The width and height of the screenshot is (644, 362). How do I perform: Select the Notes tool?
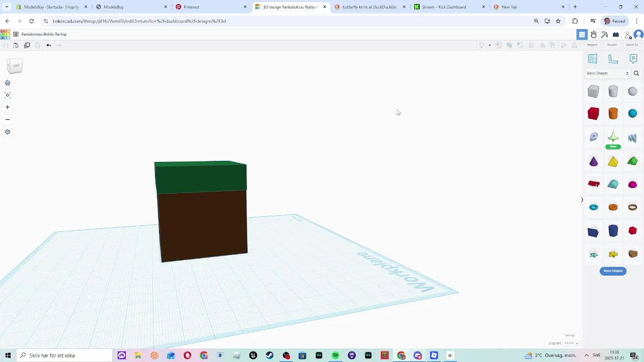click(x=633, y=59)
